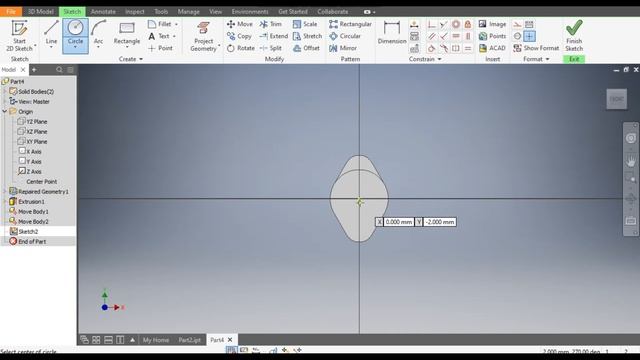Scale sketch geometry
The width and height of the screenshot is (640, 360).
[x=305, y=24]
